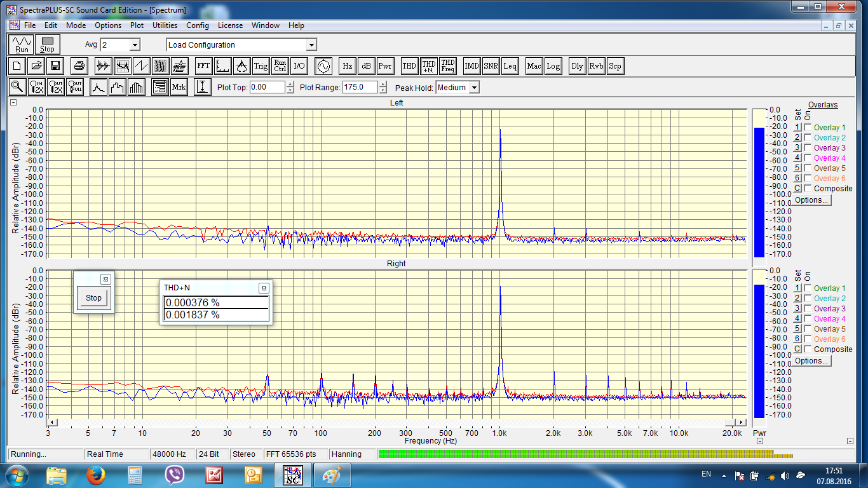The image size is (868, 488).
Task: Enable Overlay 1 checkbox in Left plot
Action: (x=808, y=128)
